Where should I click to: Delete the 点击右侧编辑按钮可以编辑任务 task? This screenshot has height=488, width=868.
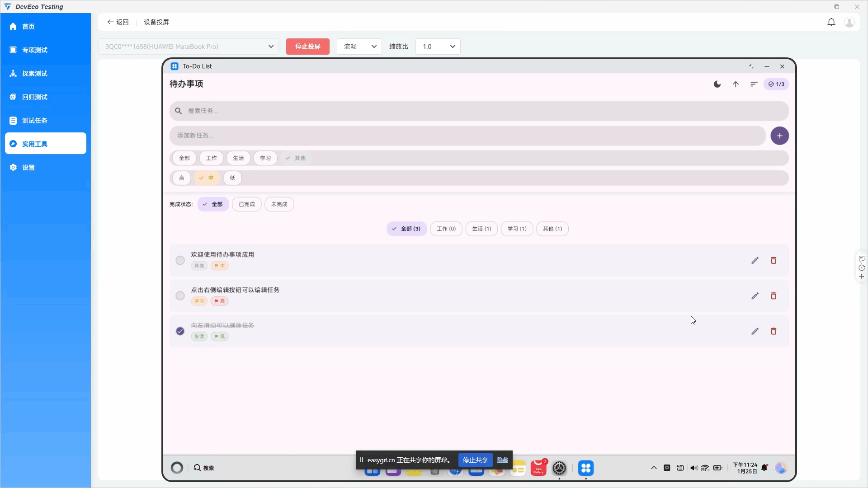point(774,296)
